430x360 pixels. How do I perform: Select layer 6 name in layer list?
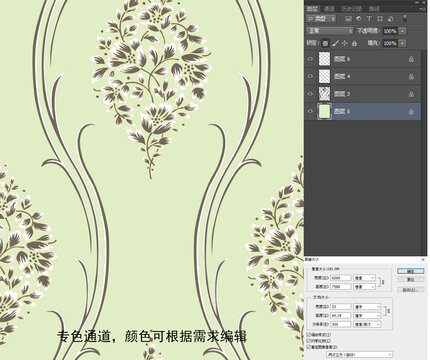point(342,59)
